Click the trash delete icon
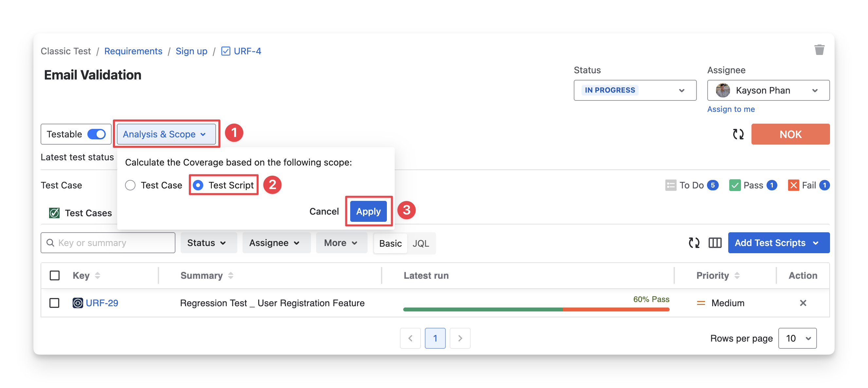The image size is (868, 388). click(819, 50)
